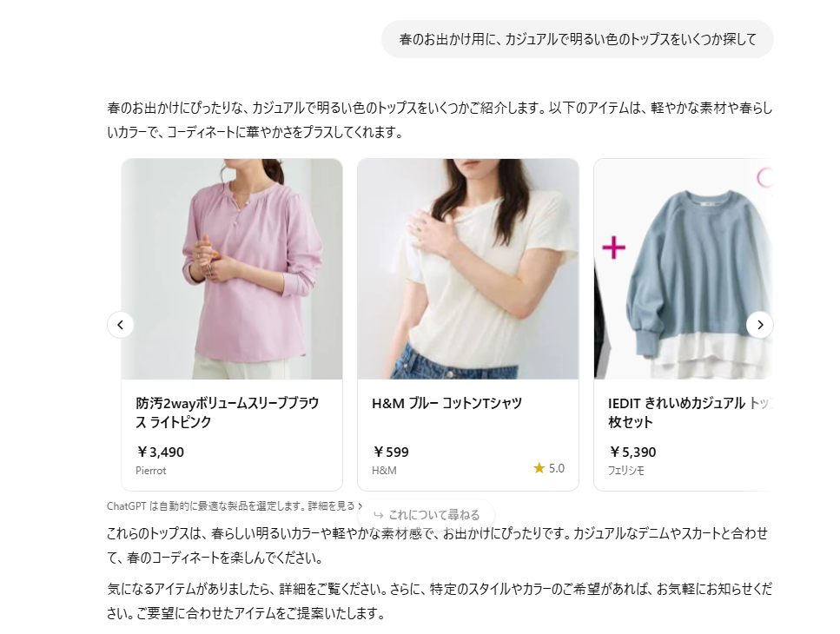Click the フェリシモ store name
Screen dimensions: 840x634
(626, 471)
